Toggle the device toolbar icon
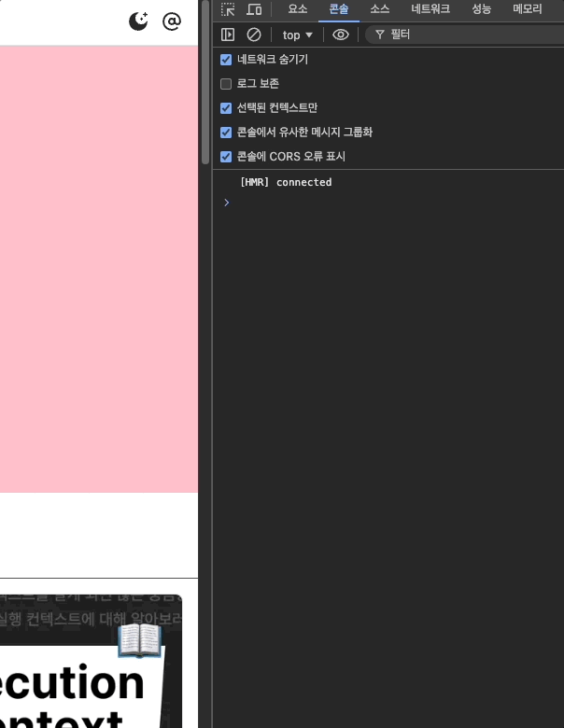The width and height of the screenshot is (564, 728). (254, 9)
